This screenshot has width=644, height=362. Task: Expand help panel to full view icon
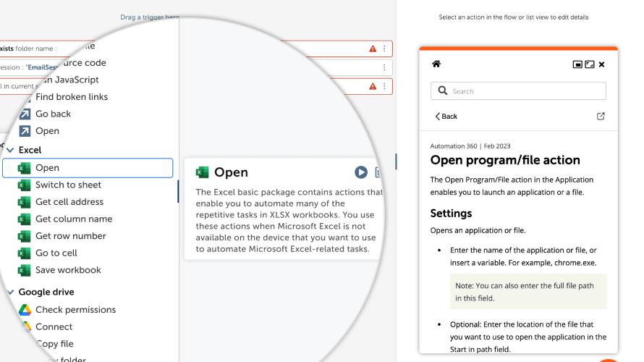[x=590, y=64]
